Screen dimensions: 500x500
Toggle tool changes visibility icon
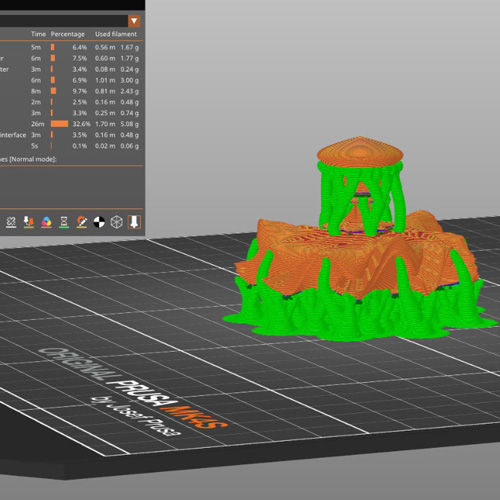point(29,222)
